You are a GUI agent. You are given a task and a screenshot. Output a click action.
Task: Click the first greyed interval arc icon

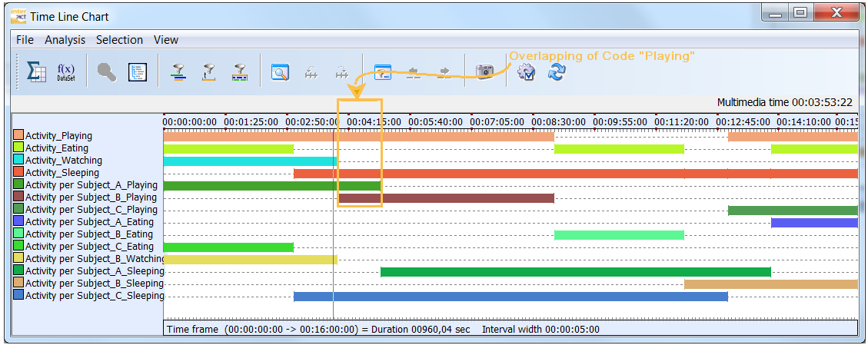(311, 72)
